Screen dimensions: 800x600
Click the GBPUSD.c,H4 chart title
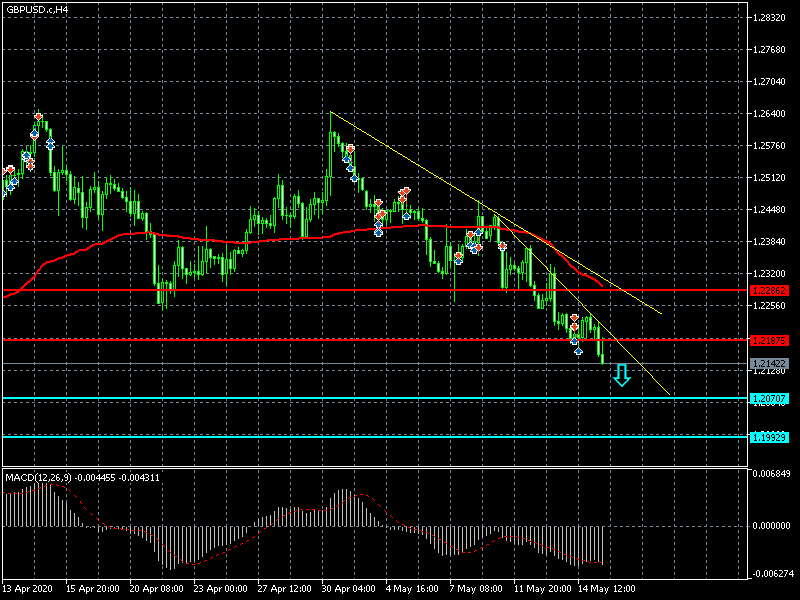(x=38, y=9)
